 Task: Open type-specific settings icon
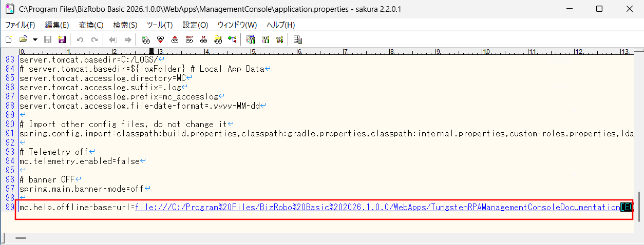click(266, 39)
